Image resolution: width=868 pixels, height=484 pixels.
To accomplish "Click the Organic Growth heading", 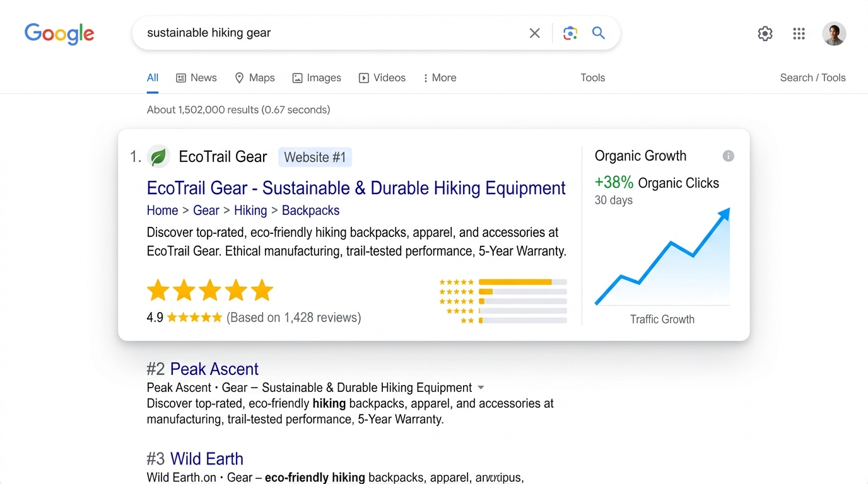I will pos(640,156).
